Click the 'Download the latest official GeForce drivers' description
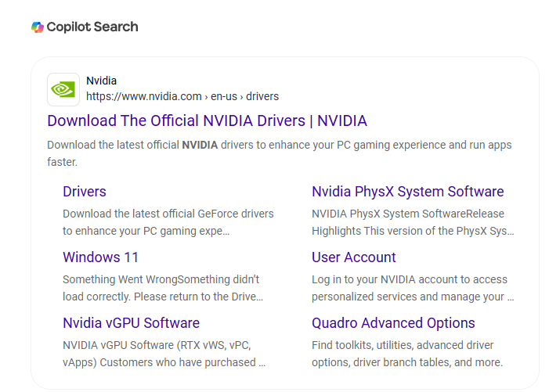This screenshot has width=549, height=392. click(x=168, y=222)
